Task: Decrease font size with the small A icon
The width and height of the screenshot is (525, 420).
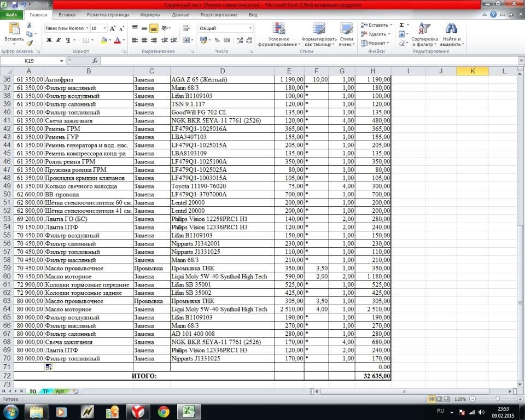Action: 121,28
